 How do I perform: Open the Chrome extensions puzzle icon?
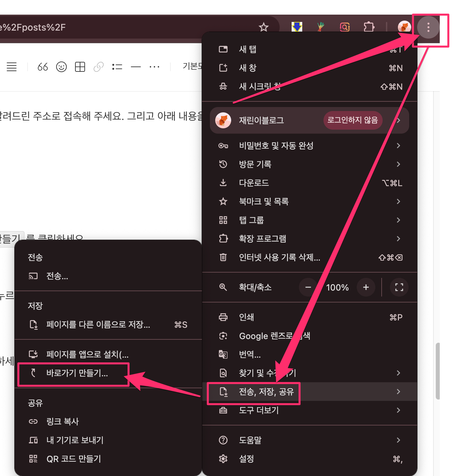point(369,27)
